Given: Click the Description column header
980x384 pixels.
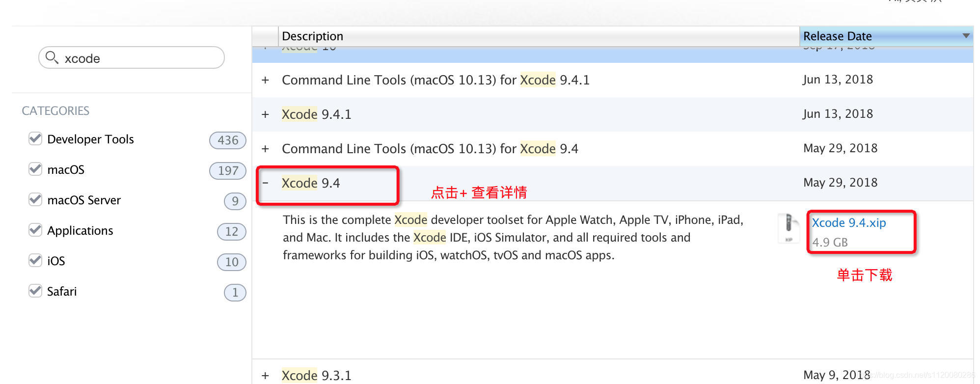Looking at the screenshot, I should tap(539, 36).
